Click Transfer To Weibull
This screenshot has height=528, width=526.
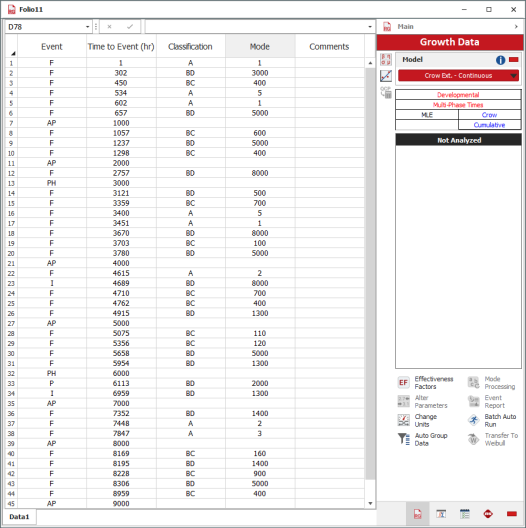pyautogui.click(x=493, y=439)
